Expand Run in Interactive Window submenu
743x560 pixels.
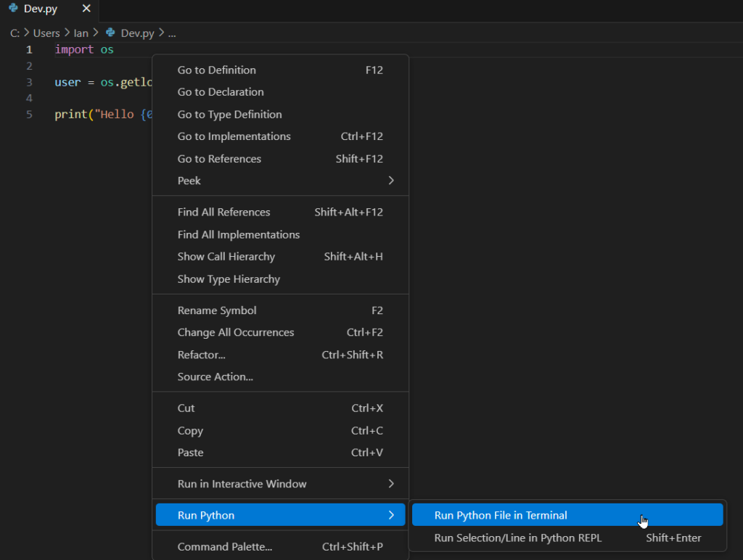click(391, 484)
